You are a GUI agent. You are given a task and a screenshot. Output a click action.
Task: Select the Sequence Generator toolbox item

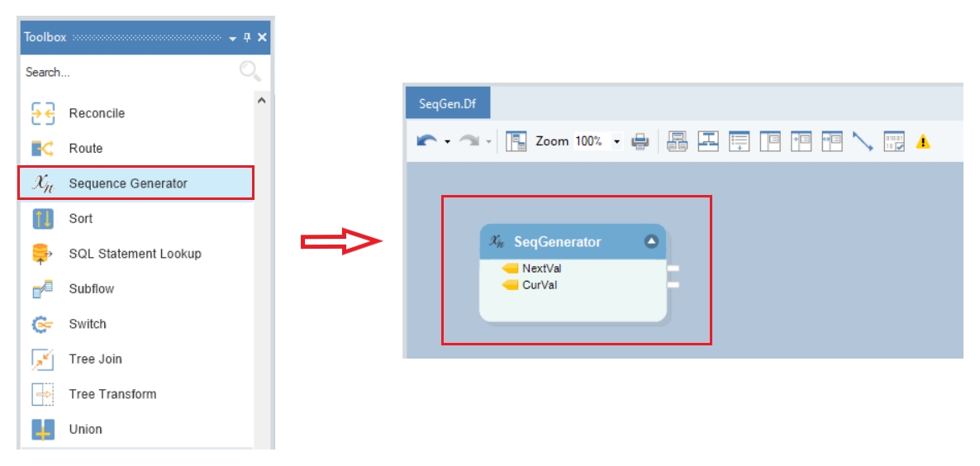coord(136,183)
